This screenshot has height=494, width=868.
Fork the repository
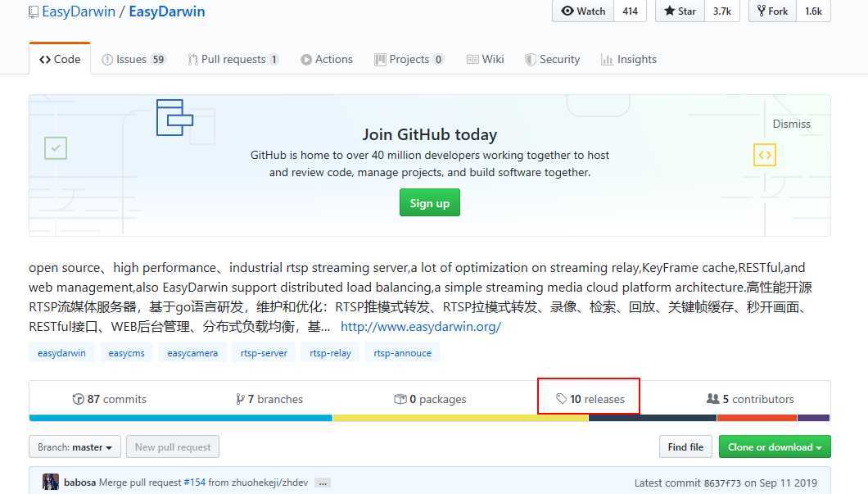click(772, 11)
